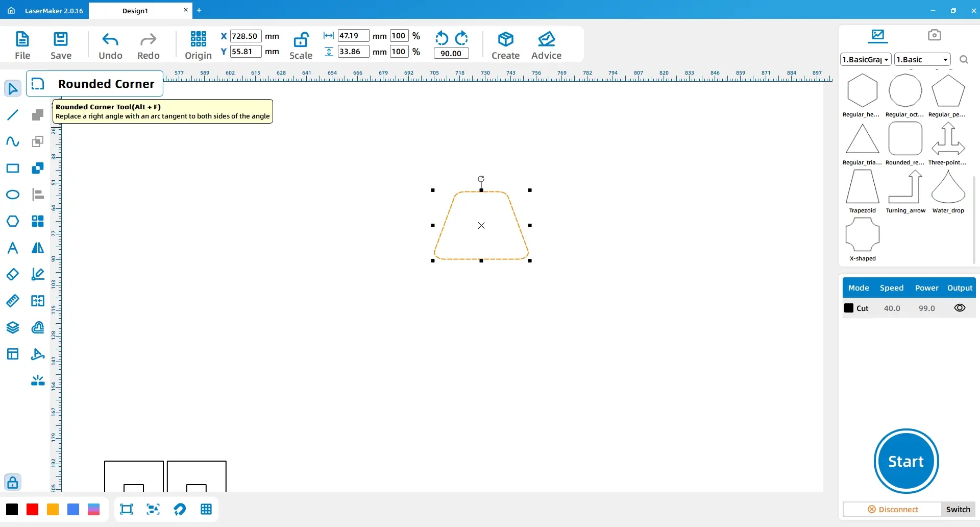Click the rotation angle 90.00 field
This screenshot has width=980, height=527.
point(451,53)
